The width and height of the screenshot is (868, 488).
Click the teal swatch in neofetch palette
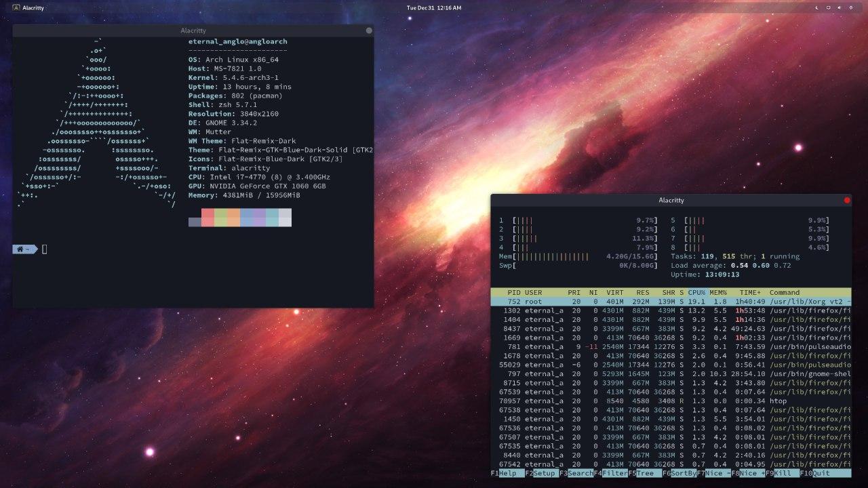(x=272, y=218)
